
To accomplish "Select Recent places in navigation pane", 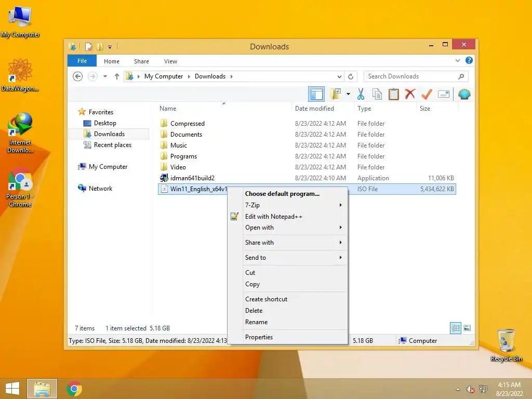I will coord(107,145).
